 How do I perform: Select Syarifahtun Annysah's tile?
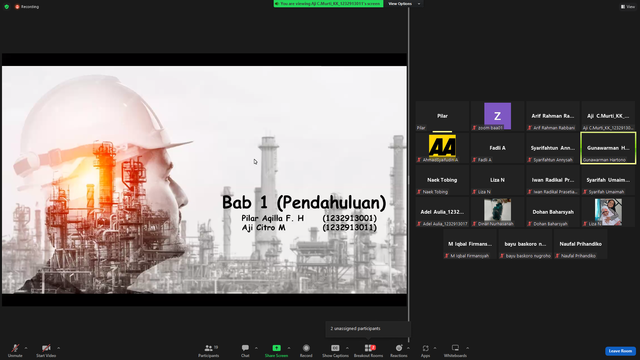(x=553, y=148)
